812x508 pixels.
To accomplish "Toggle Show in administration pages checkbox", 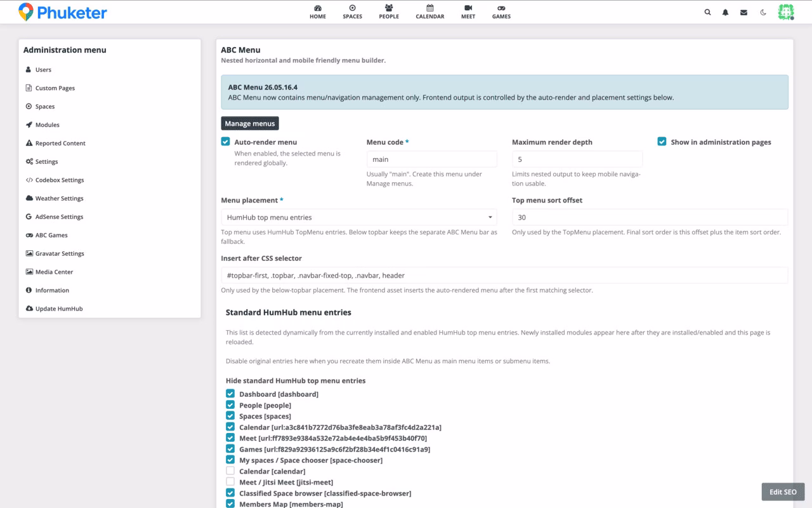I will coord(662,142).
